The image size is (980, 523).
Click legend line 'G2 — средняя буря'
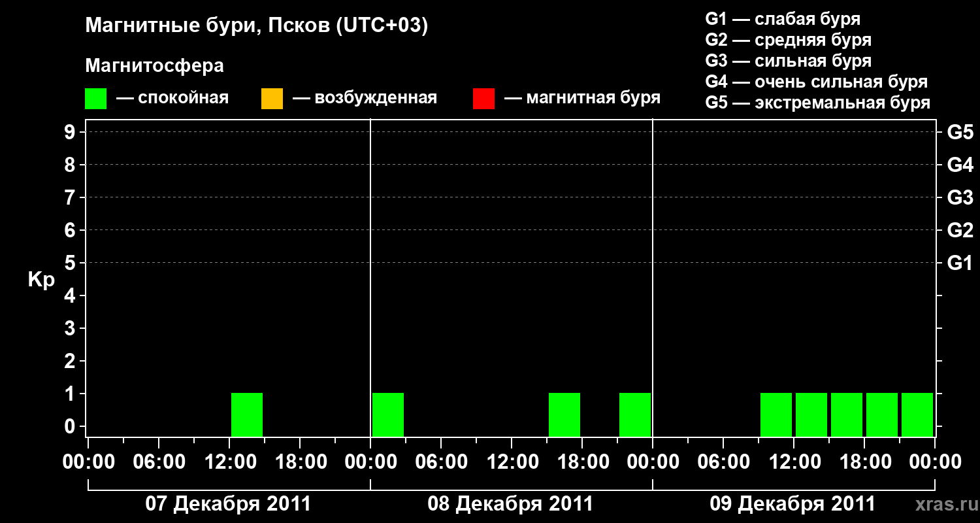pos(788,39)
